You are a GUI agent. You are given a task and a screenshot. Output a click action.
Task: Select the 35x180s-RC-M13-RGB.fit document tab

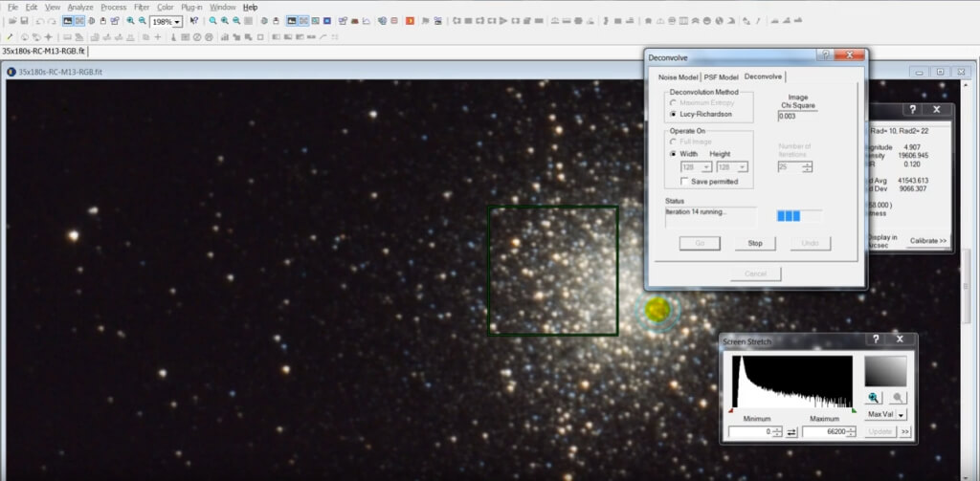pos(44,51)
